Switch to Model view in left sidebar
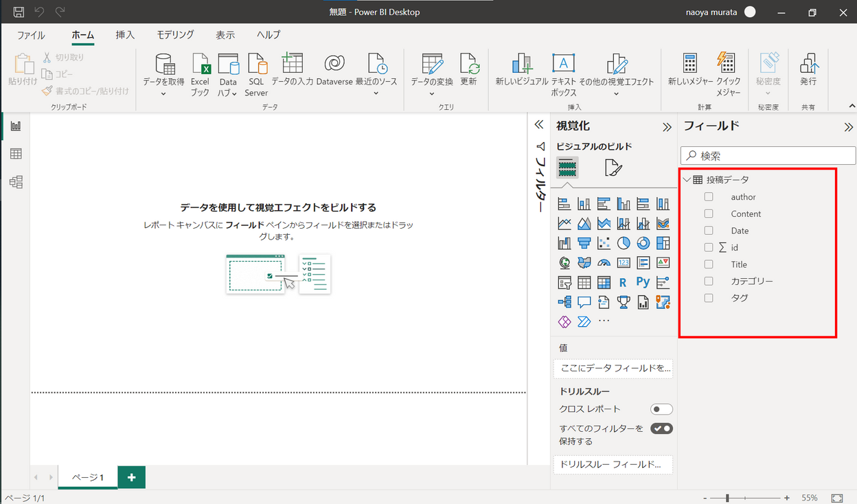This screenshot has width=857, height=504. point(16,182)
